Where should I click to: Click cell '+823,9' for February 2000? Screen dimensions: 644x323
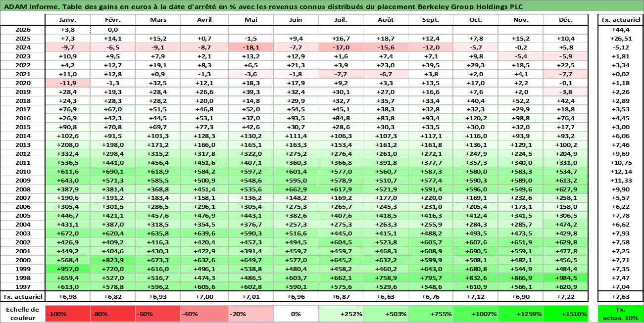[x=113, y=261]
